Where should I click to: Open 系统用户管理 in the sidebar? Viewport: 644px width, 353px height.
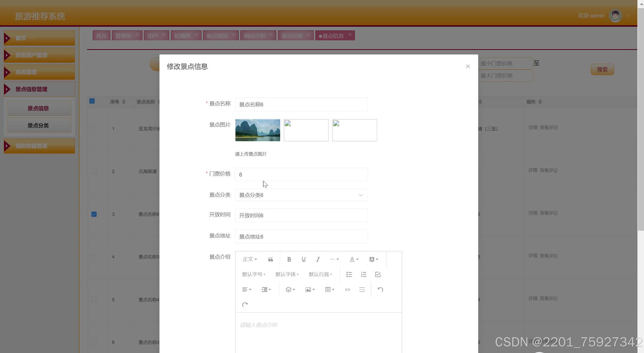[39, 55]
